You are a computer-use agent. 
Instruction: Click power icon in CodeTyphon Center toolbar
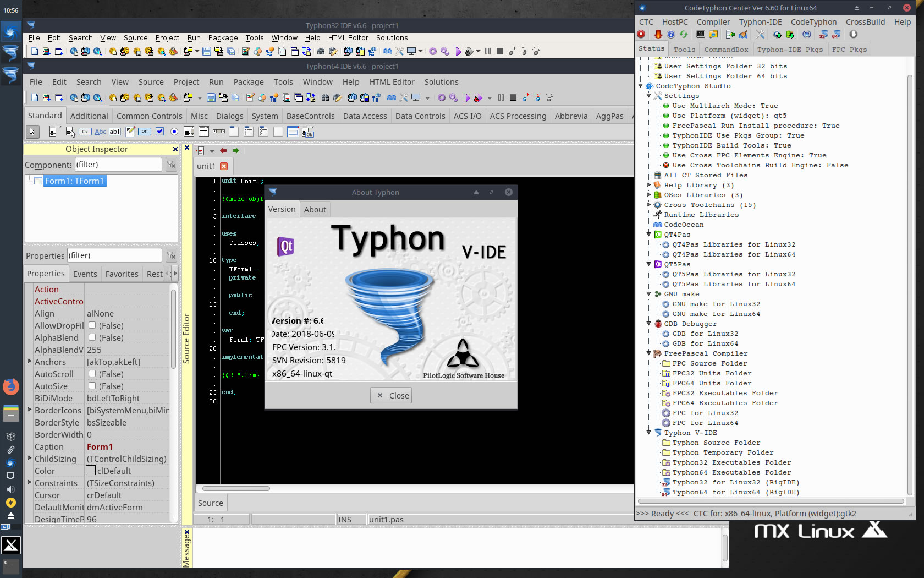(854, 34)
